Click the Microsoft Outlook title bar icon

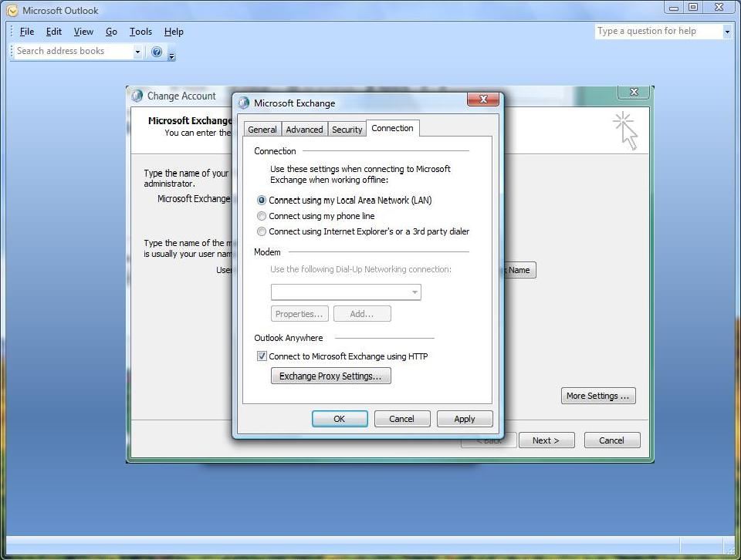(12, 10)
